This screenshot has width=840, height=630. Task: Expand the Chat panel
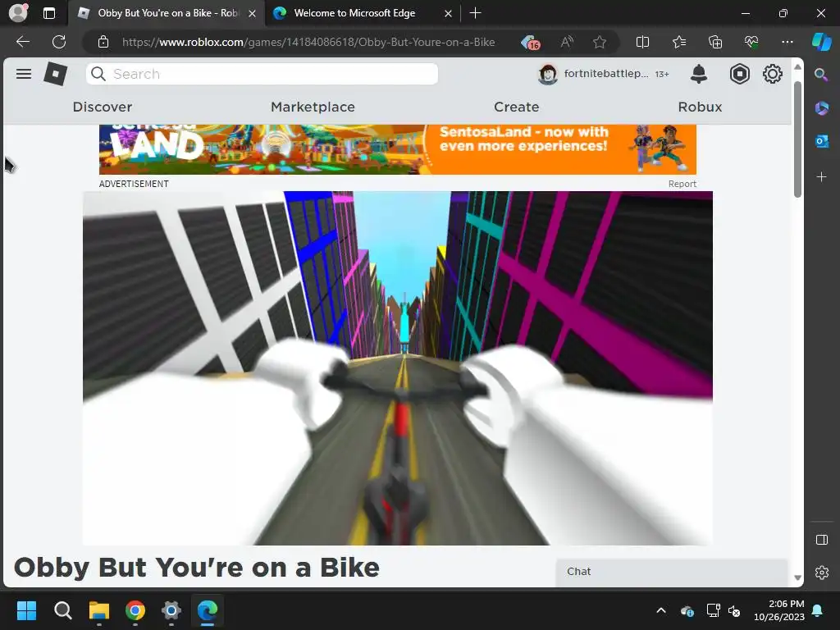click(672, 572)
